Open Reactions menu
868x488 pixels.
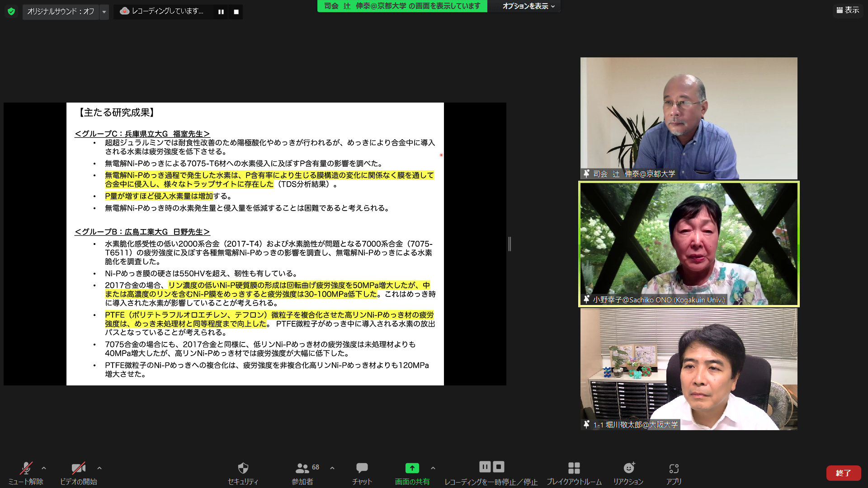pos(628,473)
